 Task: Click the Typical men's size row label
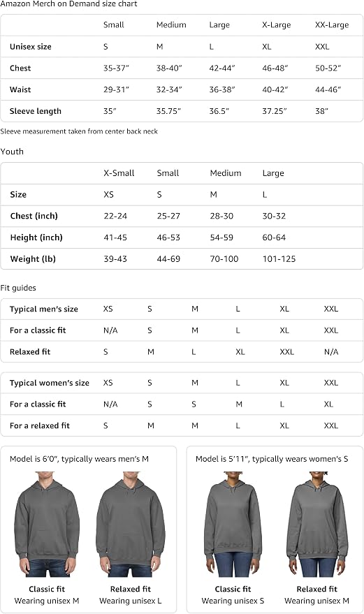click(44, 309)
